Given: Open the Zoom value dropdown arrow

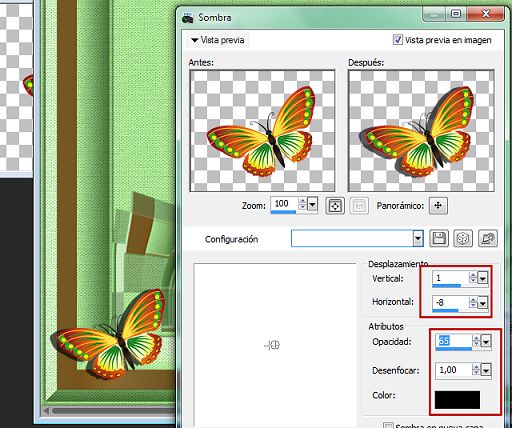Looking at the screenshot, I should [x=312, y=204].
